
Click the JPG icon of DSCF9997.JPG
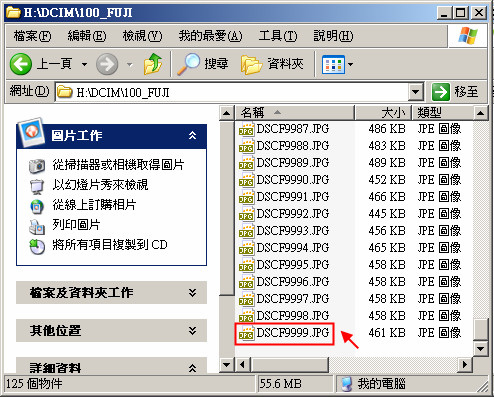coord(246,299)
